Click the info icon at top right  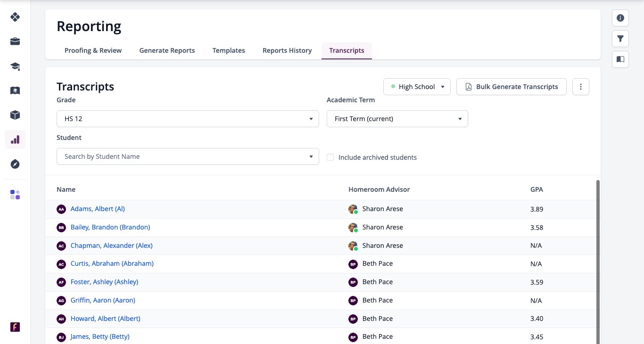coord(620,18)
